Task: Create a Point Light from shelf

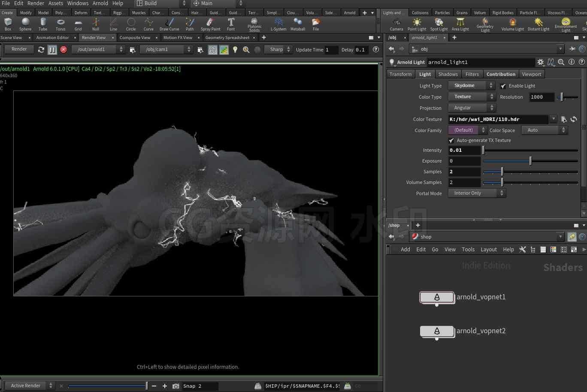Action: click(x=417, y=24)
